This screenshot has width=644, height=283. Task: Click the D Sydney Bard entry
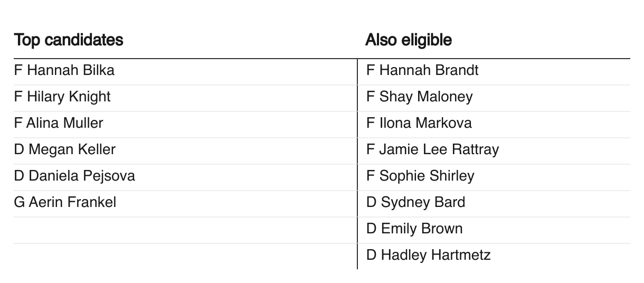pos(415,202)
